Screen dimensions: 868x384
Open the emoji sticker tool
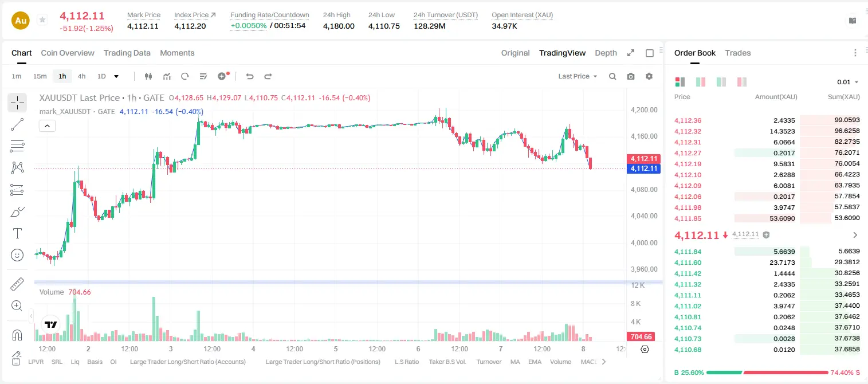point(17,255)
